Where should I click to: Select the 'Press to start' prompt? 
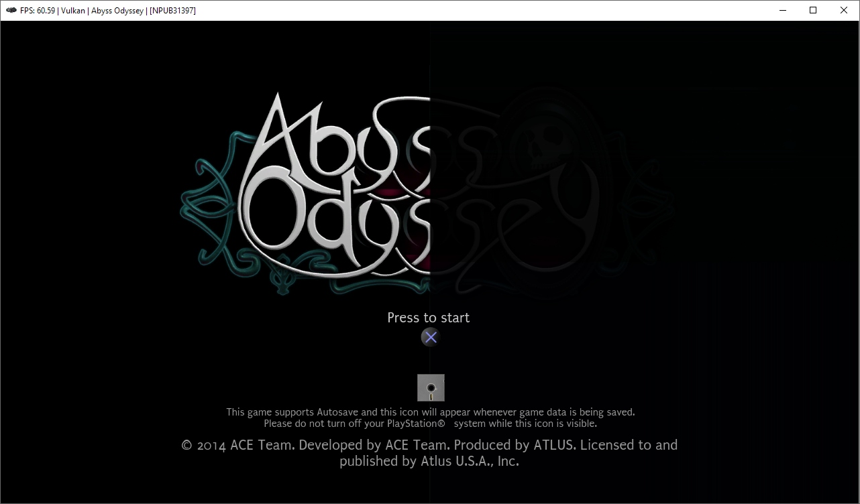tap(428, 318)
